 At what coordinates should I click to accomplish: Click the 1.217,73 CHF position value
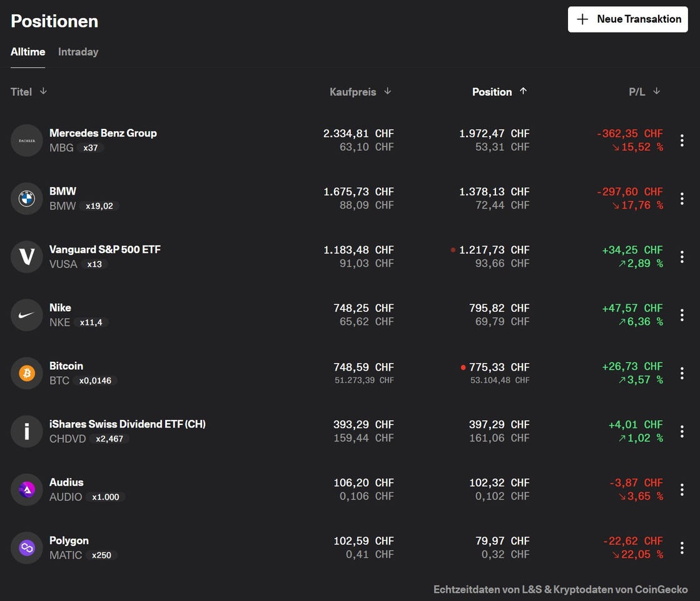[x=494, y=250]
